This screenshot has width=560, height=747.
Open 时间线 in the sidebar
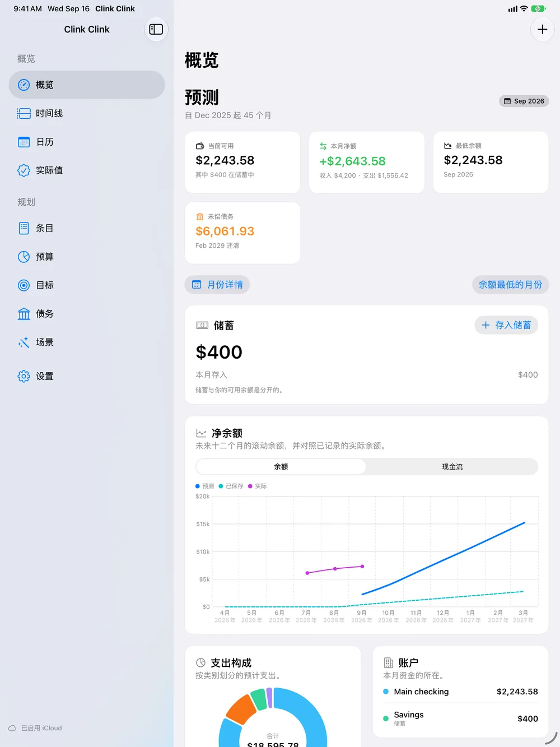click(87, 113)
